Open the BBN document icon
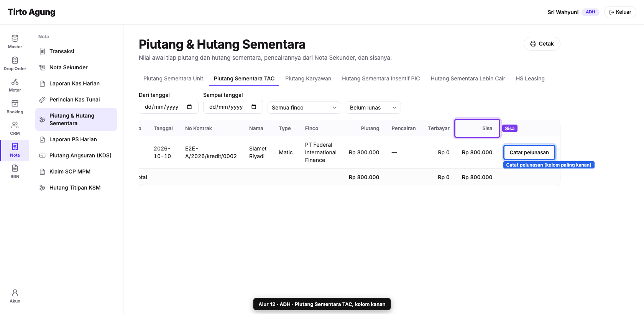This screenshot has width=644, height=314. [x=15, y=168]
